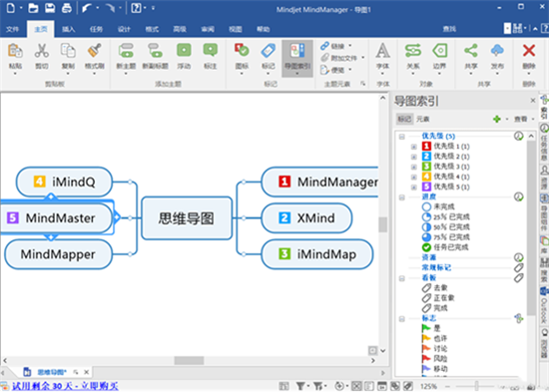Close the Map Index (导图索引) panel

coord(533,101)
